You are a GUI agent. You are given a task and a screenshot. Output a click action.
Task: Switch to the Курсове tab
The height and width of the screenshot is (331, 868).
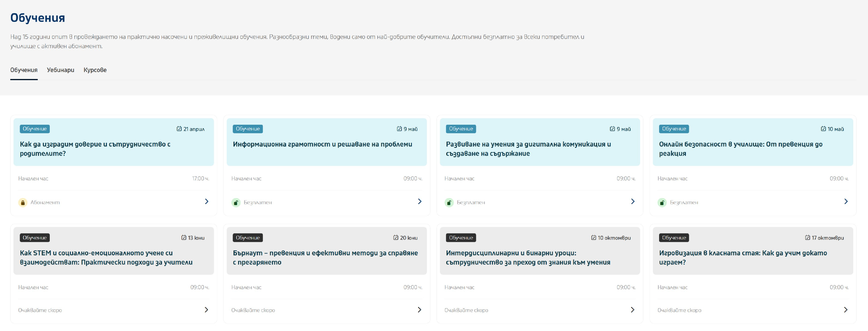click(95, 70)
